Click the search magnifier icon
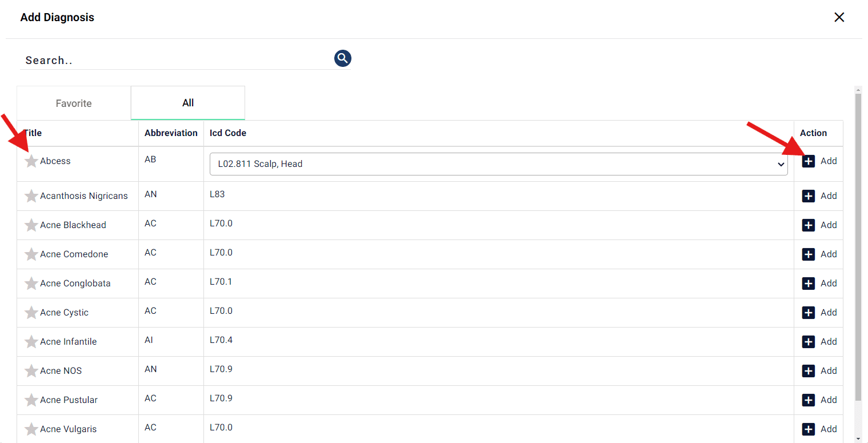 pos(342,58)
